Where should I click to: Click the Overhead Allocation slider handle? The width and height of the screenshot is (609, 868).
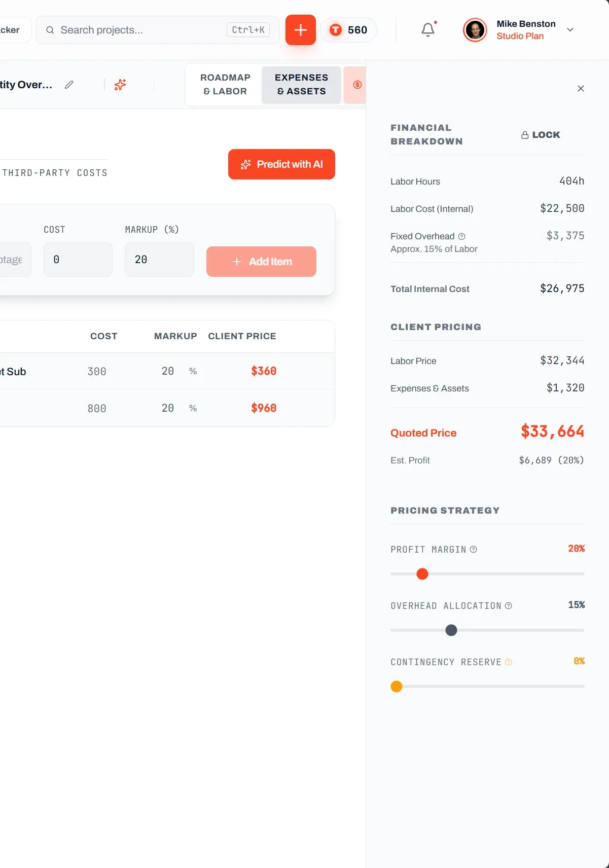click(x=451, y=630)
